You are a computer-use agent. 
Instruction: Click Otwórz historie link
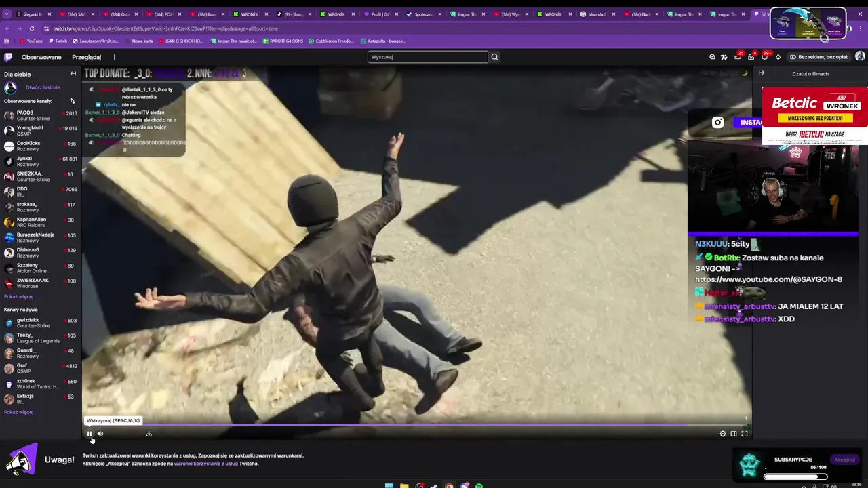tap(43, 87)
